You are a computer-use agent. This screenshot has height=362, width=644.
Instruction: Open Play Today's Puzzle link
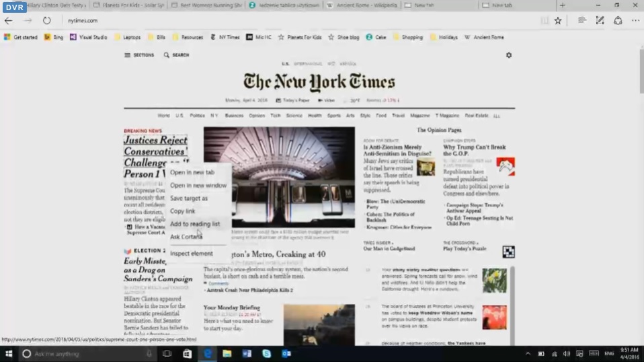tap(465, 248)
